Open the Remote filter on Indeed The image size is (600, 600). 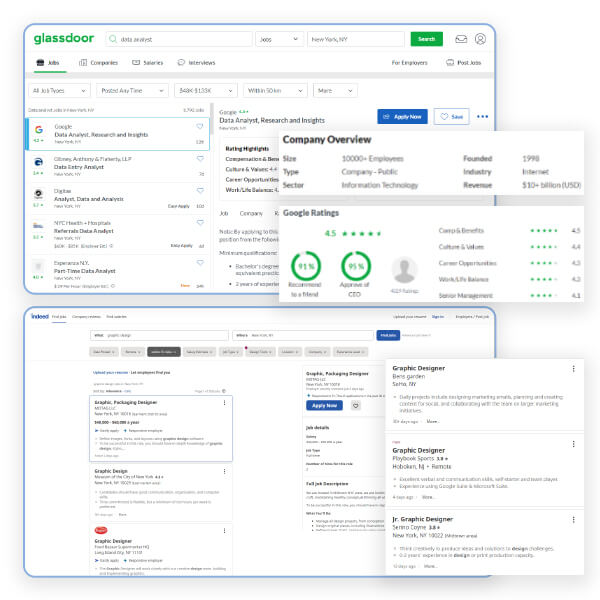pyautogui.click(x=133, y=352)
